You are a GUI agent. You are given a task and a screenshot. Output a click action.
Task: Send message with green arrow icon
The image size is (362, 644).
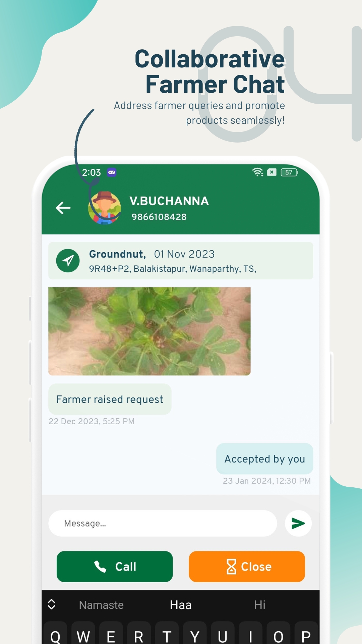pos(298,523)
